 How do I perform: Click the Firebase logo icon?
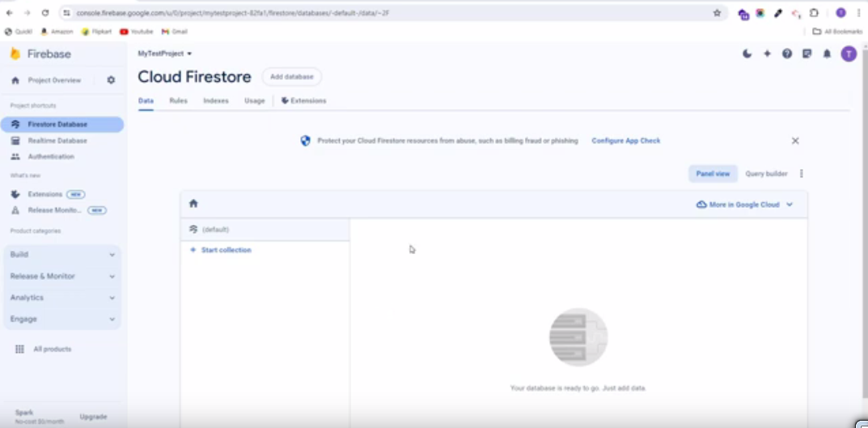(15, 53)
